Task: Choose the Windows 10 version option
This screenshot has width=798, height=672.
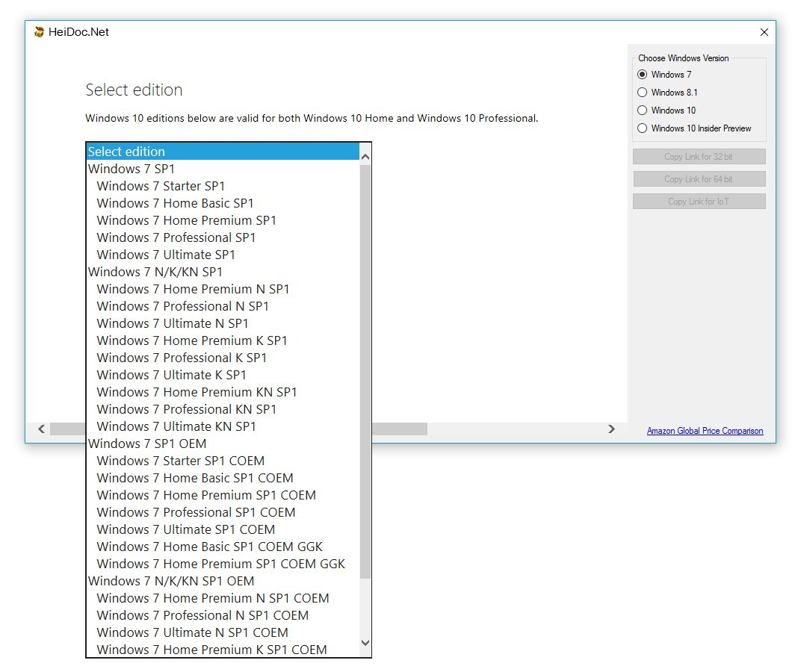Action: pos(643,111)
